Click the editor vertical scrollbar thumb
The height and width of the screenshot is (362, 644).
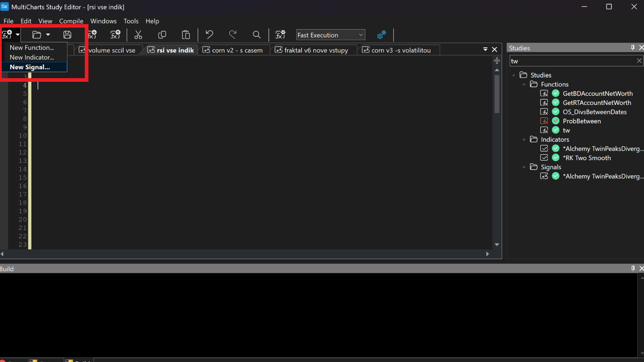tap(497, 94)
